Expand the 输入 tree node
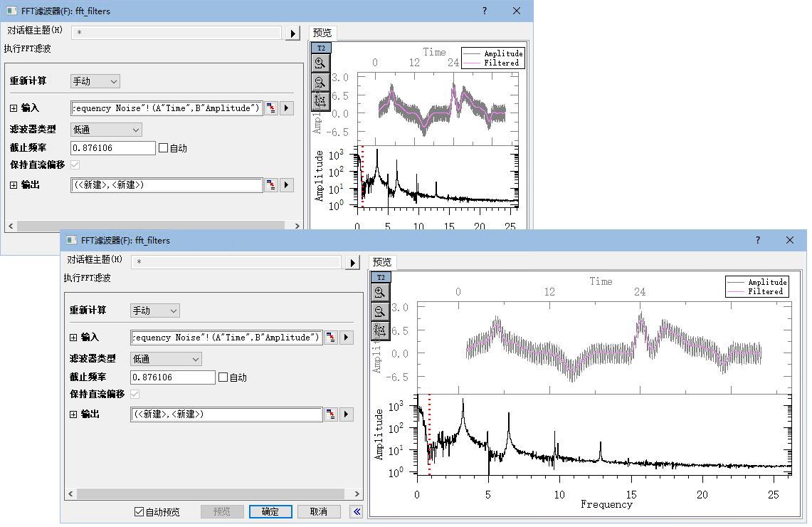812x527 pixels. tap(73, 338)
